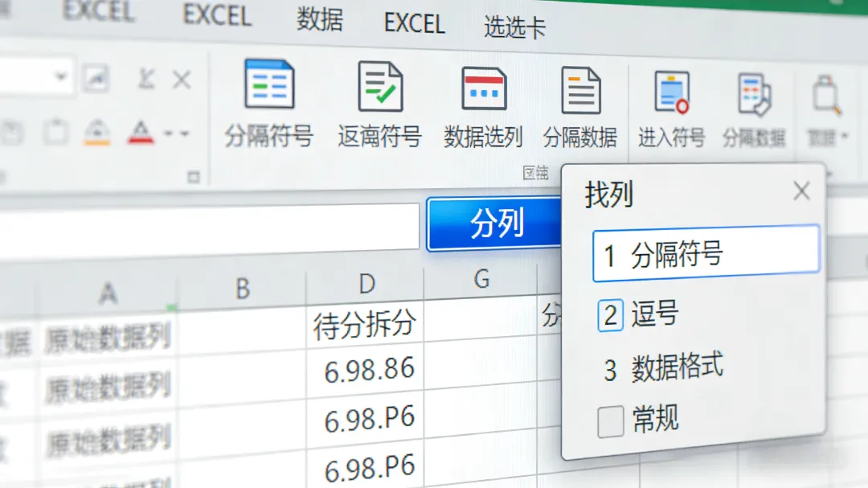Viewport: 868px width, 488px height.
Task: Open the font group dialog launcher
Action: [x=193, y=177]
